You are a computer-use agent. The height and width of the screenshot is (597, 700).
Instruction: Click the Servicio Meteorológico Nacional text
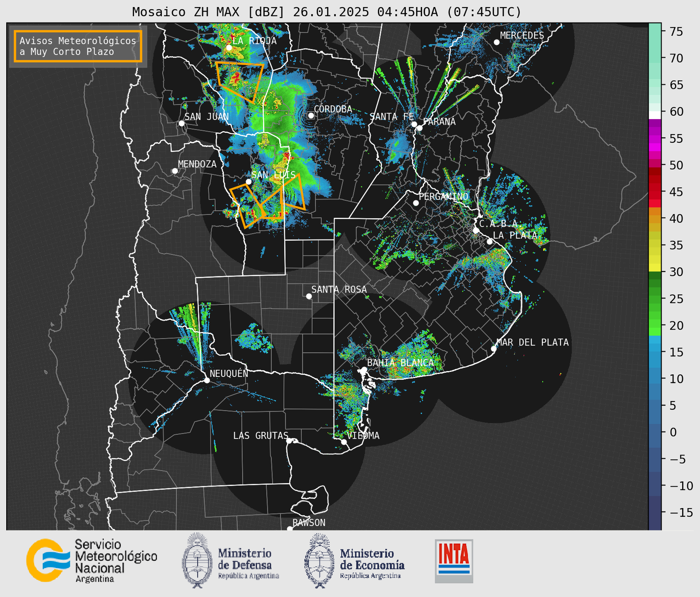pos(116,560)
